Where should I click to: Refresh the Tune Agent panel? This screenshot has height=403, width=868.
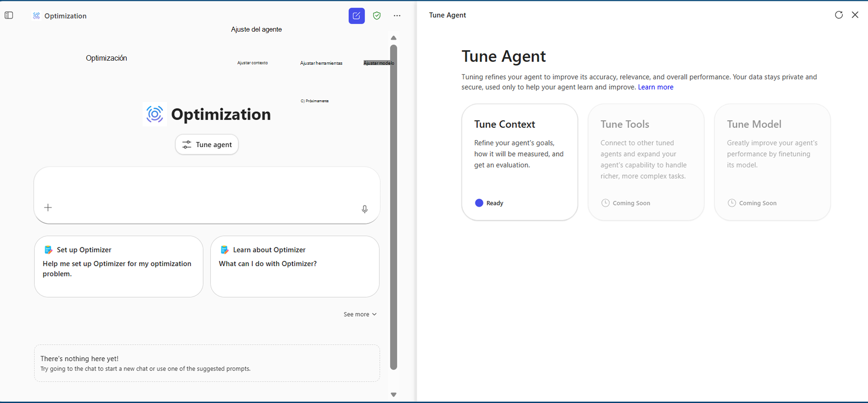(x=839, y=15)
